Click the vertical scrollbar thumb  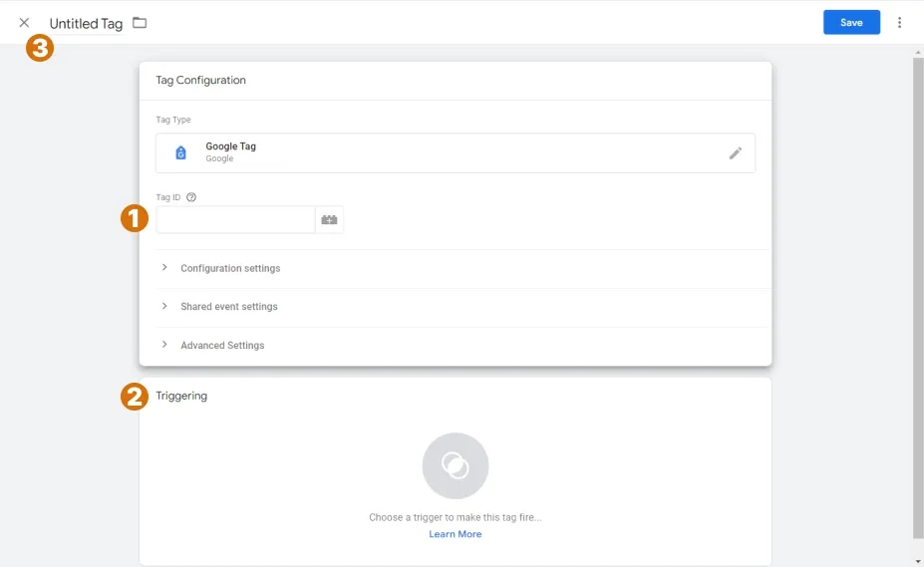917,298
